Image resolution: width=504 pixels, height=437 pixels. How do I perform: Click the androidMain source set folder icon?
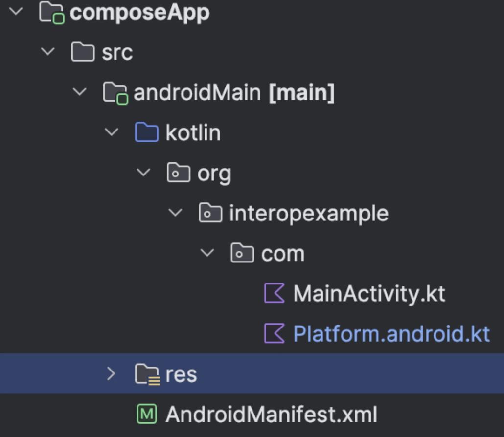(115, 92)
